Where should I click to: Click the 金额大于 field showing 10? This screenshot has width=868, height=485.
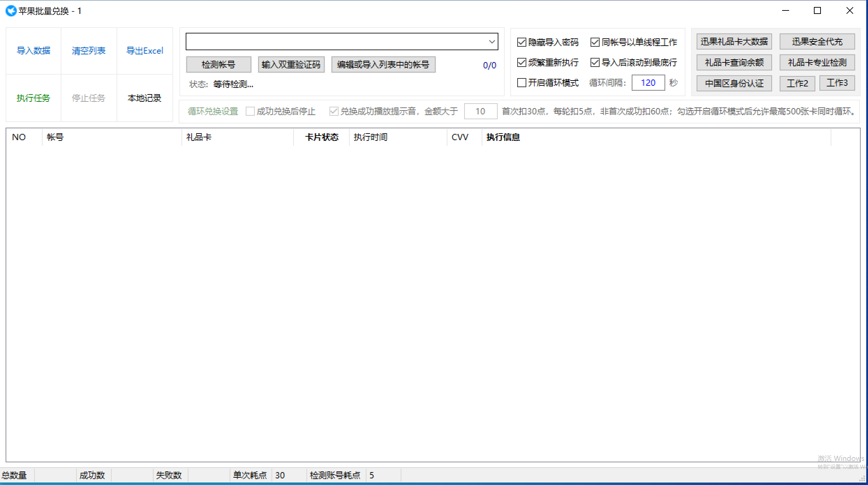pos(480,111)
